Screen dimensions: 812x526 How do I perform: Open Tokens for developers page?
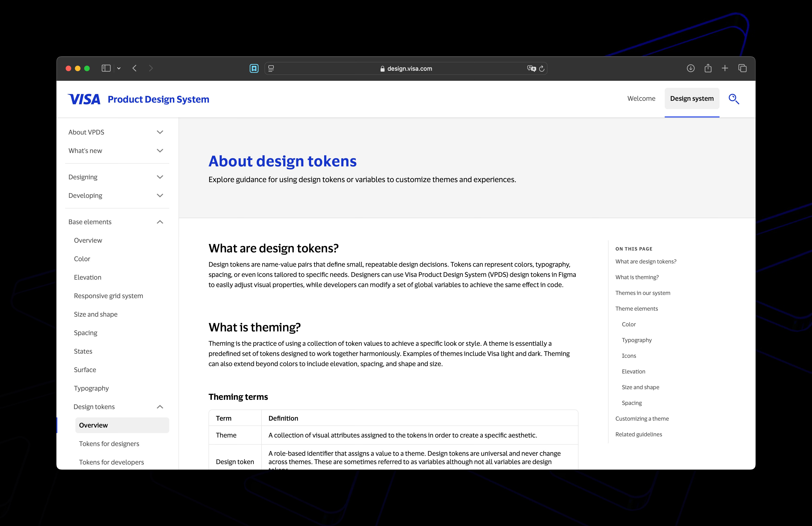point(112,462)
